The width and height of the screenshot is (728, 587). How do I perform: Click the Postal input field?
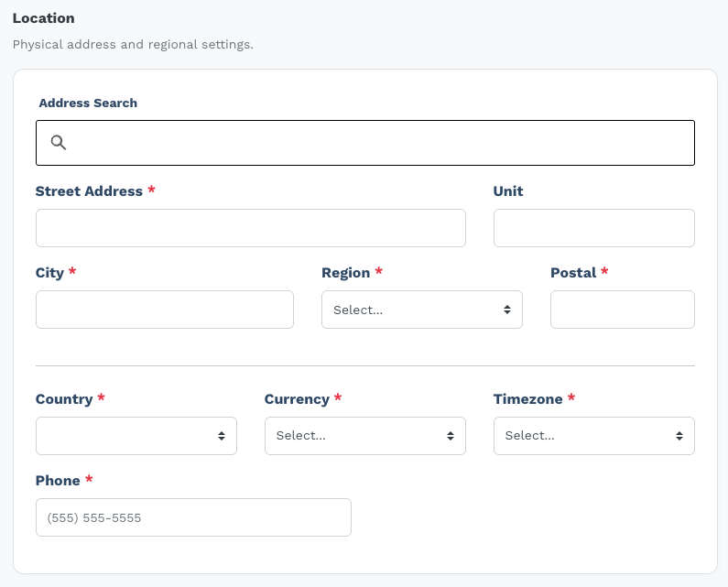(623, 310)
